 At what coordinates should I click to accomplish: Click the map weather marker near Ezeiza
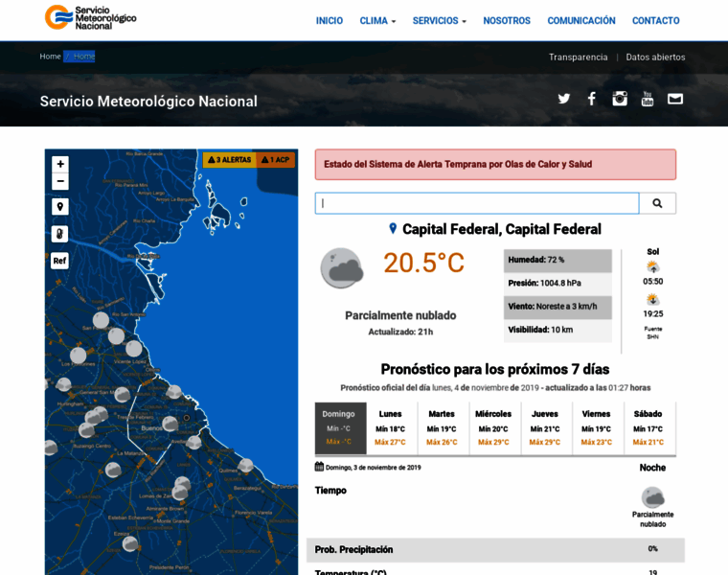(x=129, y=543)
